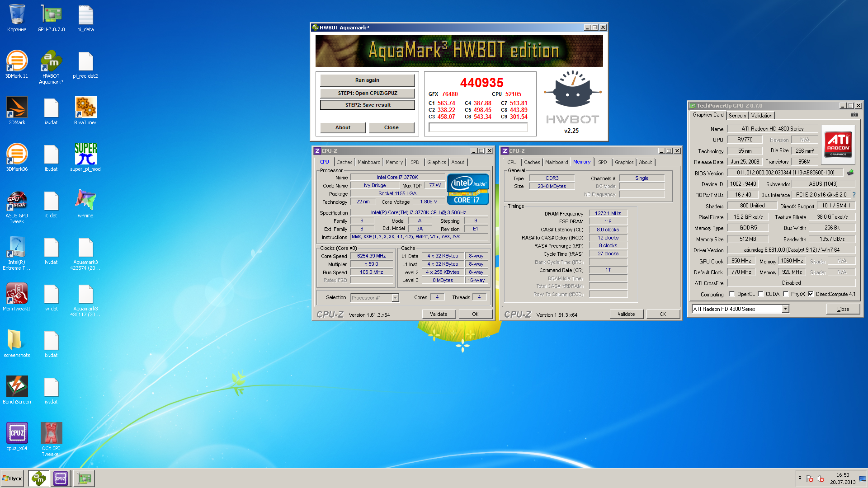Screen dimensions: 868x488
Task: Launch RivaTuner desktop shortcut
Action: (85, 111)
